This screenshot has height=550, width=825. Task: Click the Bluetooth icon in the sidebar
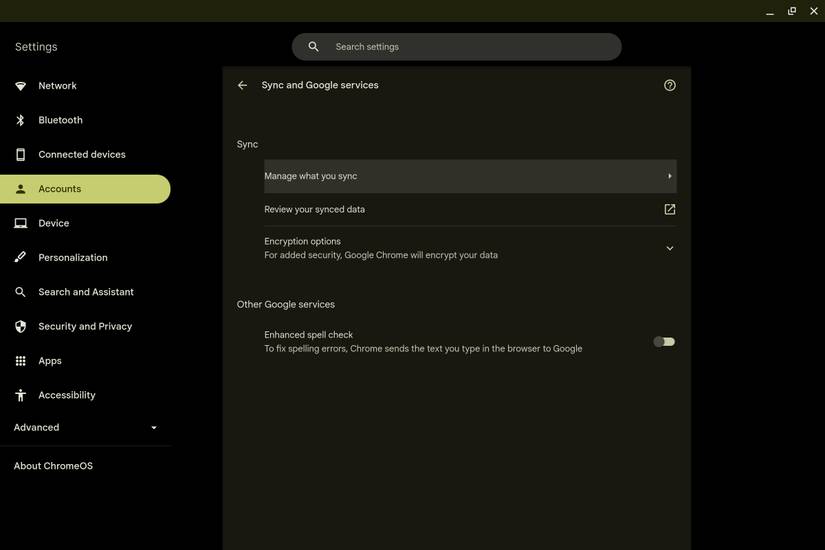[20, 120]
